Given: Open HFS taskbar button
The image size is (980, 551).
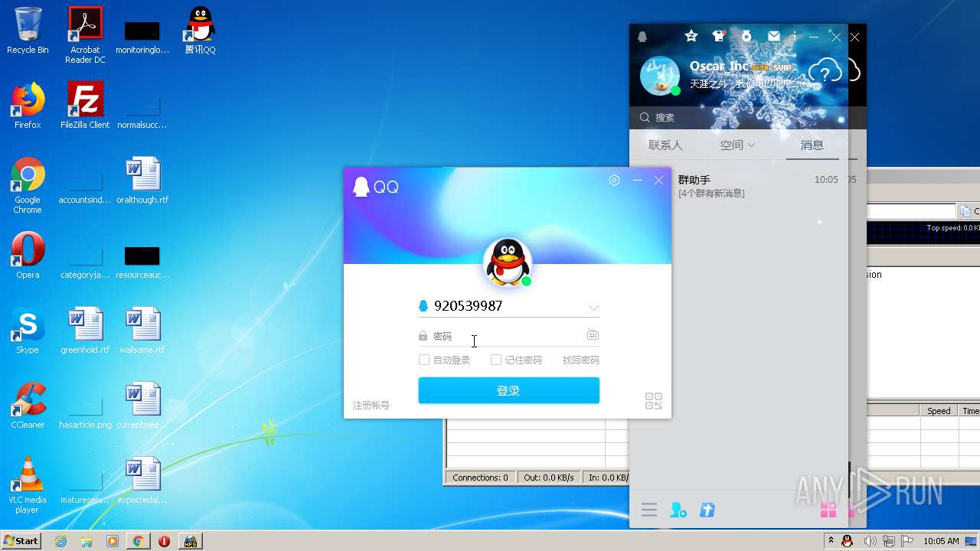Looking at the screenshot, I should point(190,541).
